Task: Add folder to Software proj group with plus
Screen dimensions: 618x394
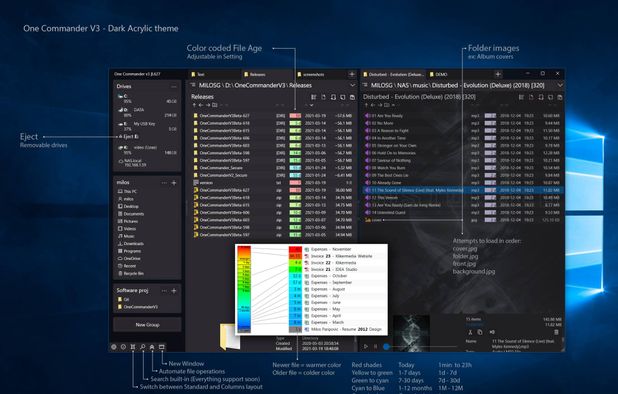Action: pyautogui.click(x=174, y=291)
